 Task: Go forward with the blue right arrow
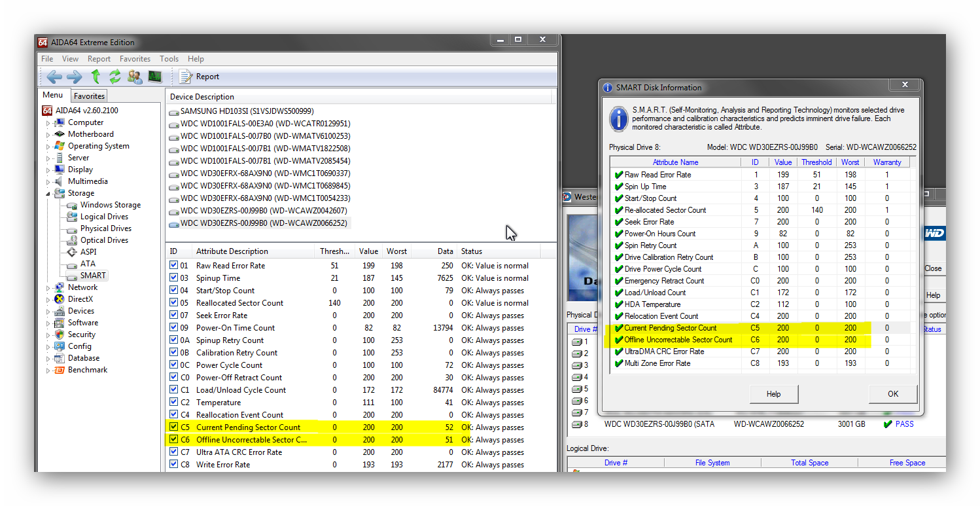(75, 77)
